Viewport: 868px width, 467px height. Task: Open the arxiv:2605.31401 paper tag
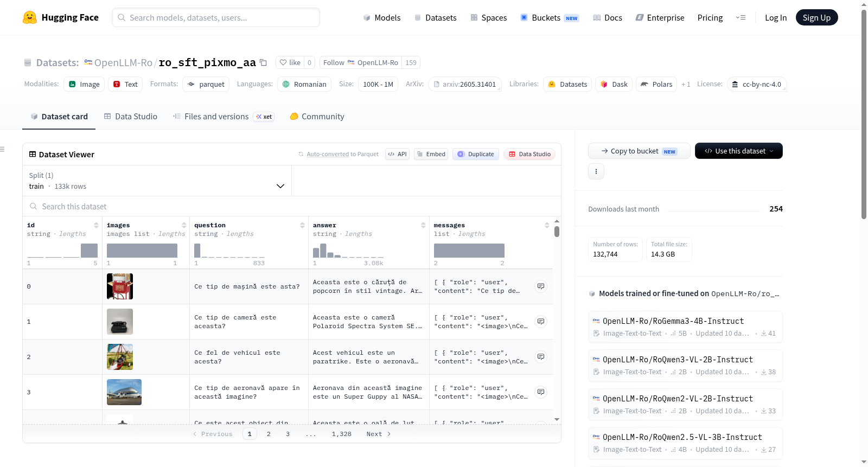464,84
